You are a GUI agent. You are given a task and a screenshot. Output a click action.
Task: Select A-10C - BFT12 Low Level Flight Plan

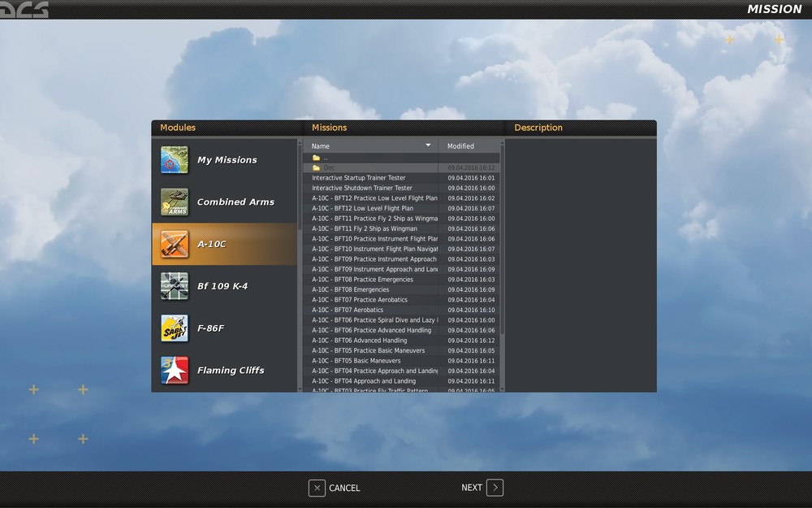tap(402, 208)
